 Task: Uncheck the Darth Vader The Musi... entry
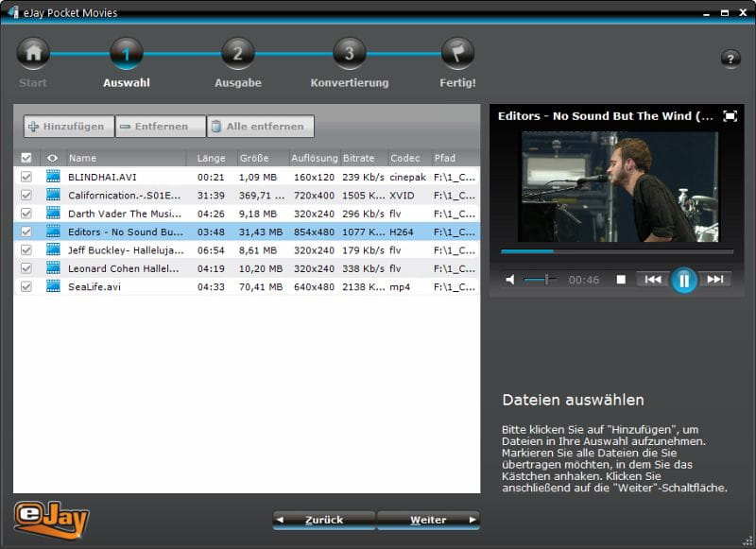24,213
